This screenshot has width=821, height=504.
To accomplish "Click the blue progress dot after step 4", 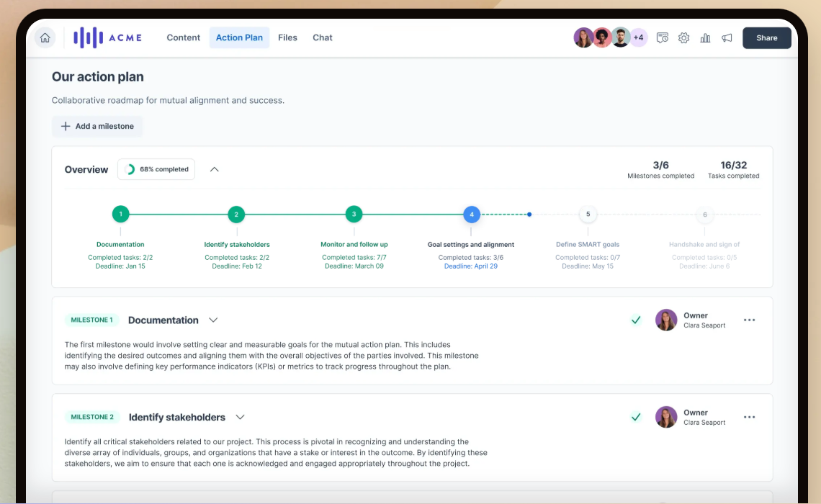I will point(529,214).
